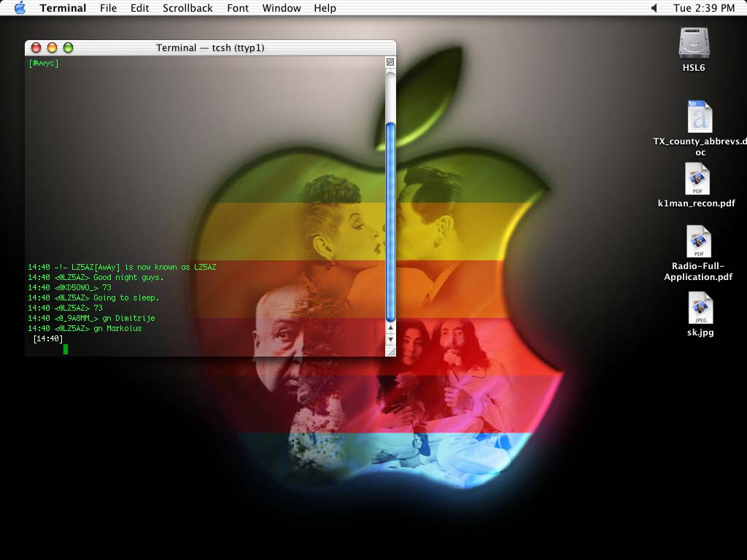Click the Terminal window resize grip corner
The image size is (747, 560).
click(x=390, y=351)
